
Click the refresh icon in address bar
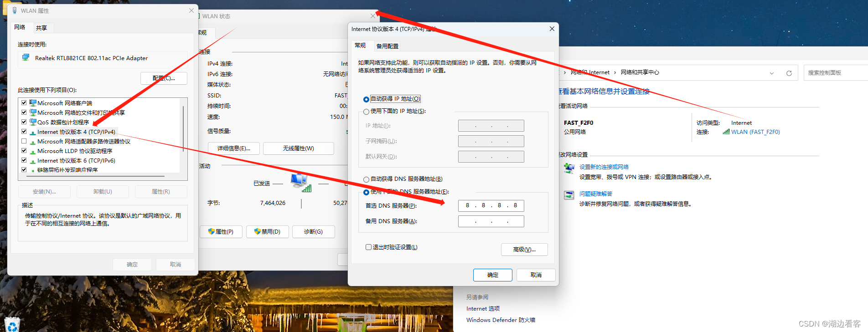coord(789,73)
